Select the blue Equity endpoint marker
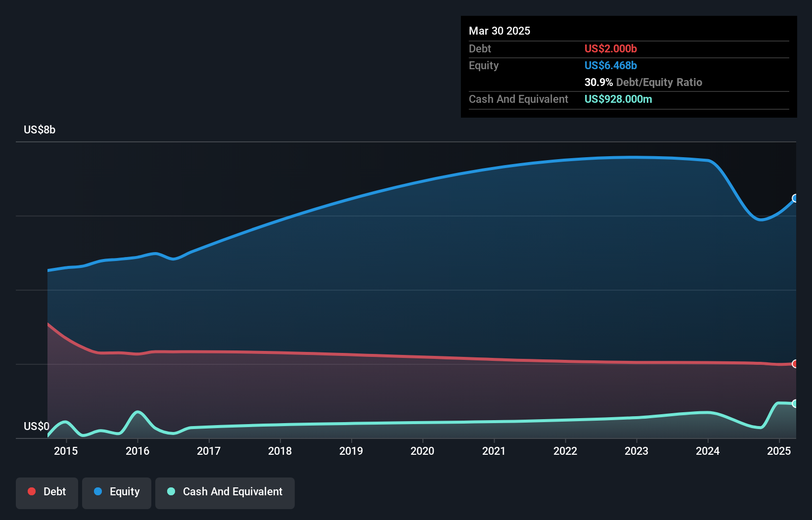The image size is (812, 520). tap(795, 198)
